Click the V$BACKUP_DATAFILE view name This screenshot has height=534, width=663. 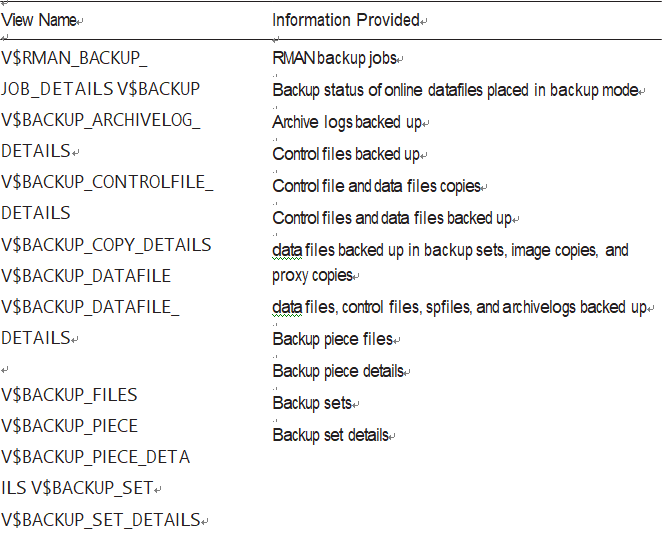[x=86, y=276]
